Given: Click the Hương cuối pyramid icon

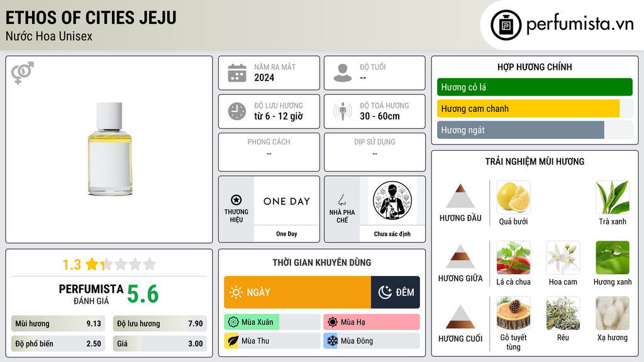Looking at the screenshot, I should pyautogui.click(x=460, y=317).
